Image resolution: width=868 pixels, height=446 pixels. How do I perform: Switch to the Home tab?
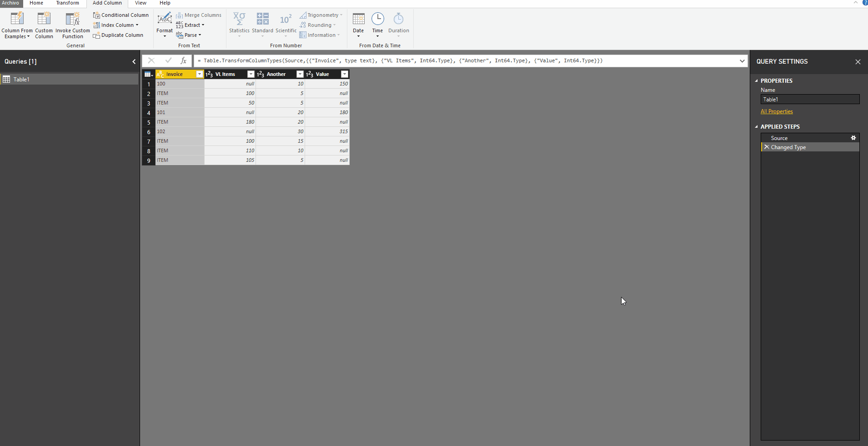click(36, 3)
